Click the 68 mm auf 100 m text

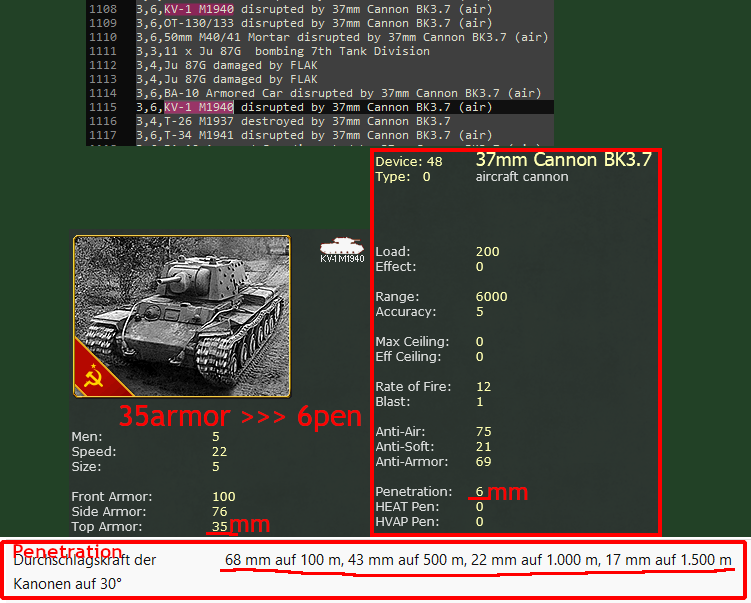pyautogui.click(x=284, y=560)
